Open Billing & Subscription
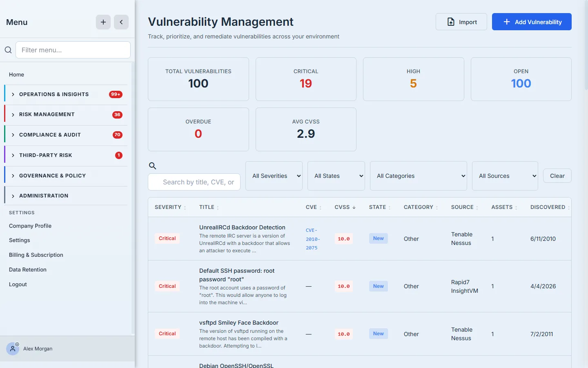 click(x=36, y=255)
